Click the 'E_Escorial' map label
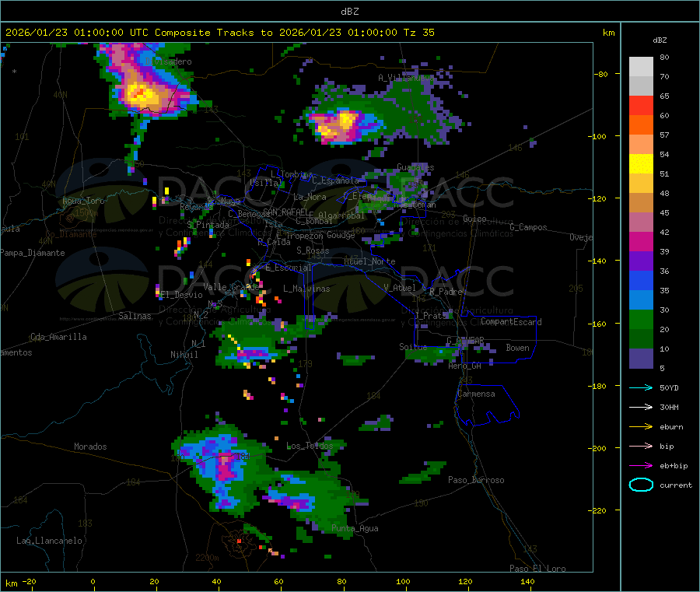This screenshot has width=700, height=592. pyautogui.click(x=289, y=268)
